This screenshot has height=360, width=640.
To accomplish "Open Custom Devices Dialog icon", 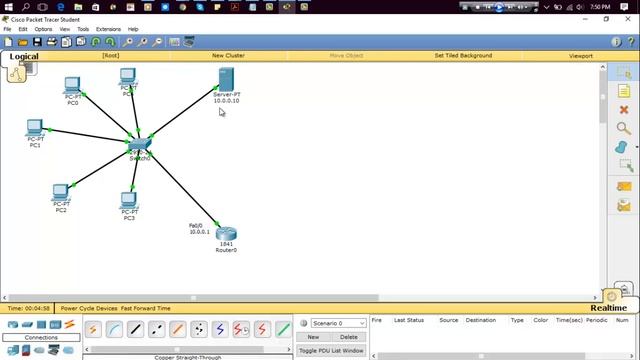I will (189, 42).
